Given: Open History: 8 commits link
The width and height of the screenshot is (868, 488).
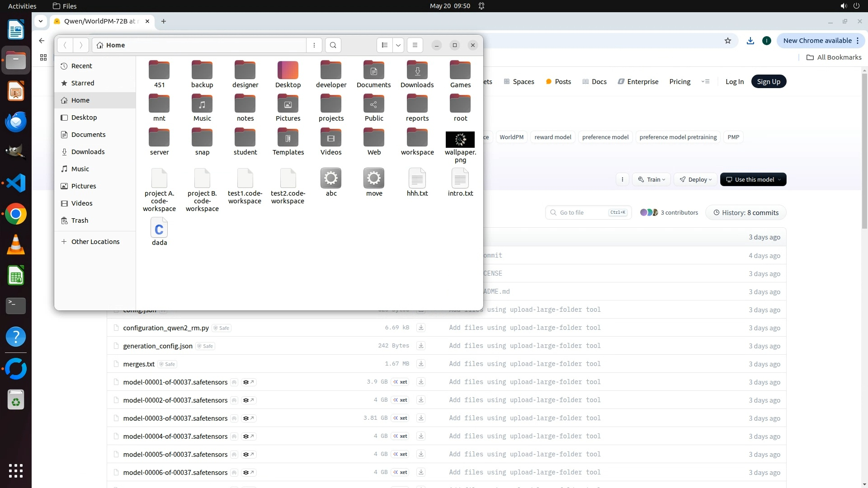Looking at the screenshot, I should click(746, 213).
